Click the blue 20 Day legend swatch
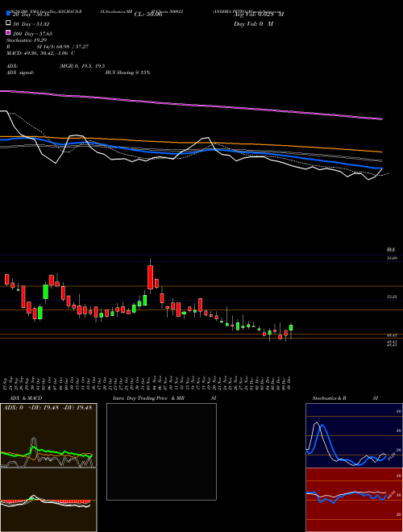The width and height of the screenshot is (403, 532). 9,13
